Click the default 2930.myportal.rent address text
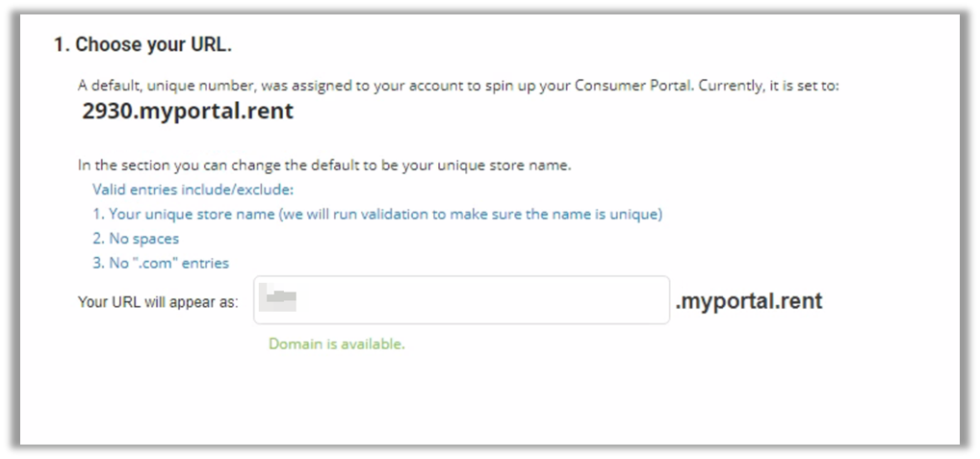Screen dimensions: 980x459 188,112
